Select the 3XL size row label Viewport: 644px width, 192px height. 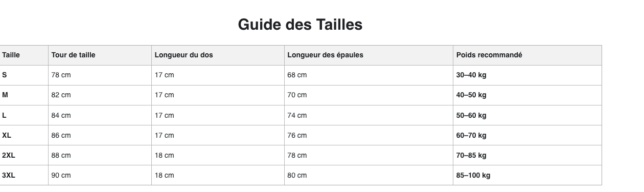(24, 175)
